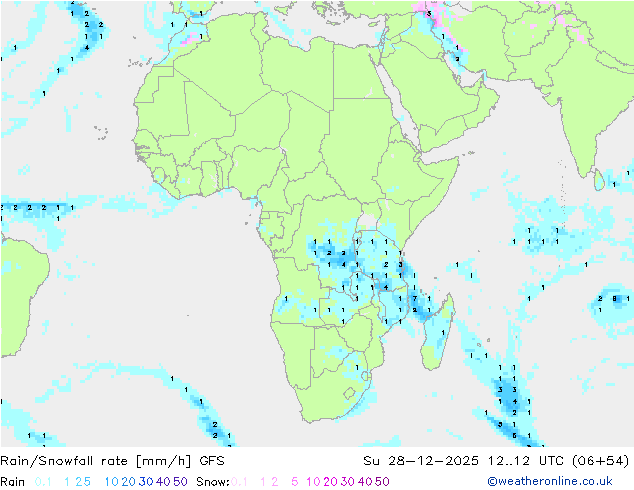This screenshot has height=490, width=634.
Task: Click the 'Rain' legend label
Action: point(13,482)
